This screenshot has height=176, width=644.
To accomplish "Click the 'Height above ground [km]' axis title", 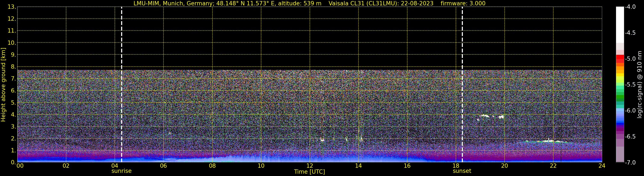I will [x=3, y=85].
